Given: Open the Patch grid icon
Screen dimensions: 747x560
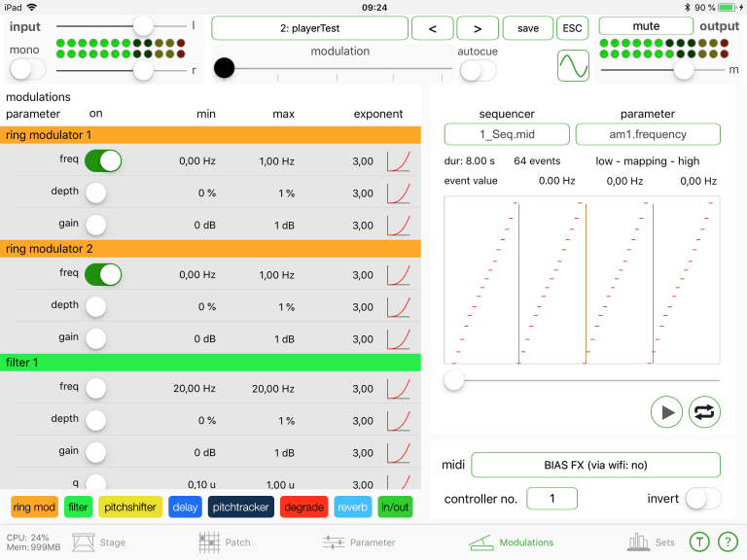Looking at the screenshot, I should (209, 542).
